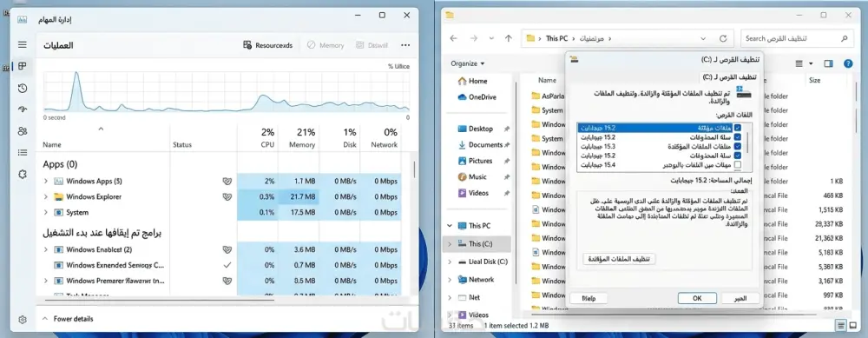Open the blue Help question-mark icon in Explorer

point(847,63)
